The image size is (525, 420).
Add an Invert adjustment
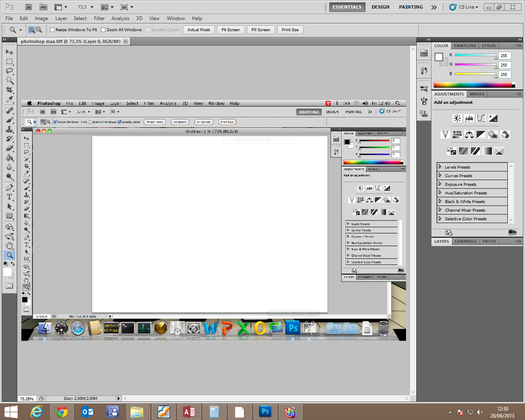pos(451,151)
